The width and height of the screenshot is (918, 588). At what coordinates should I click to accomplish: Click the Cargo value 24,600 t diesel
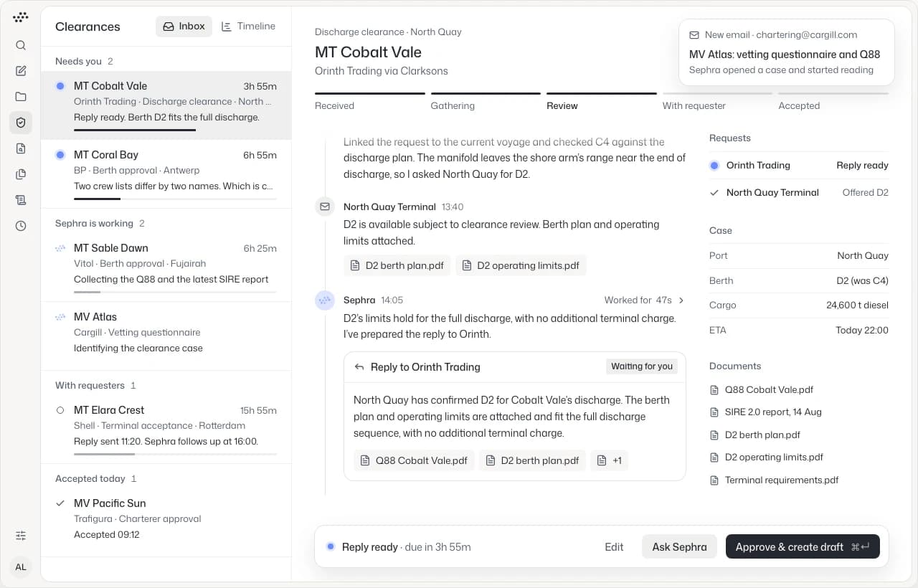point(857,305)
